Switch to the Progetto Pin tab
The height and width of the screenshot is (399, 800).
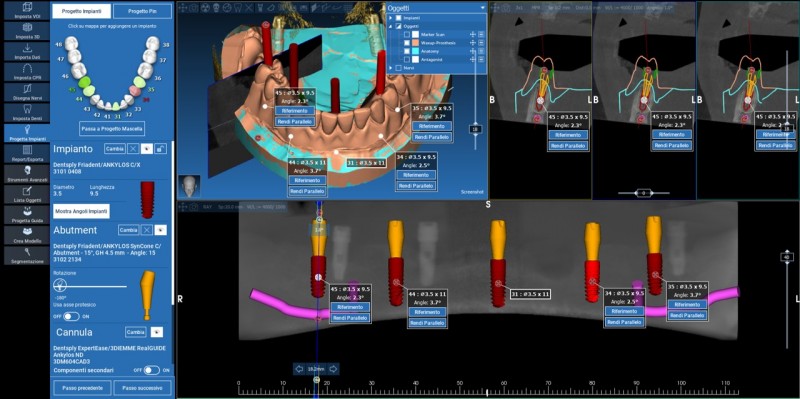142,11
